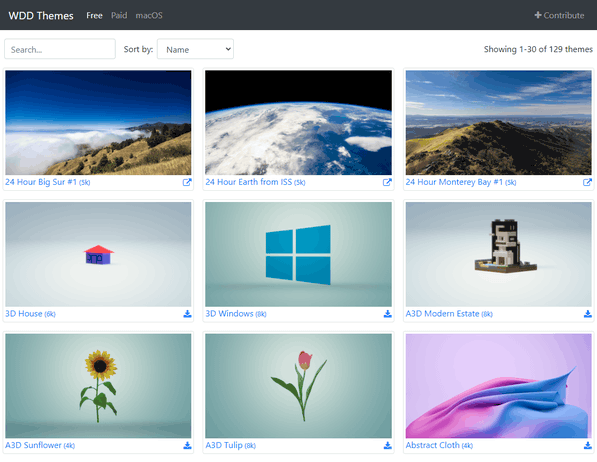Screen dimensions: 597x462
Task: Click the 3D Windows logo thumbnail
Action: click(298, 254)
